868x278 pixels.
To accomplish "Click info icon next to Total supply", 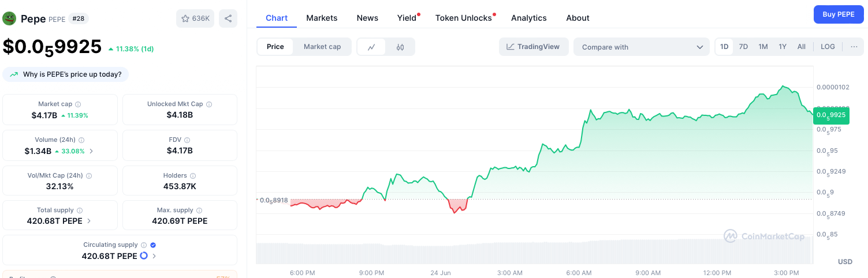I will click(80, 211).
